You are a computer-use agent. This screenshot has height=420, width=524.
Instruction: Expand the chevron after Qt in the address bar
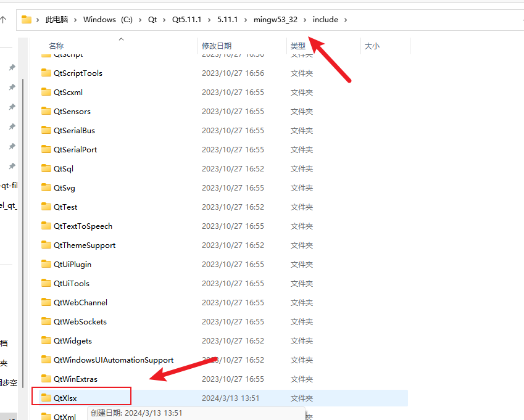pyautogui.click(x=164, y=20)
